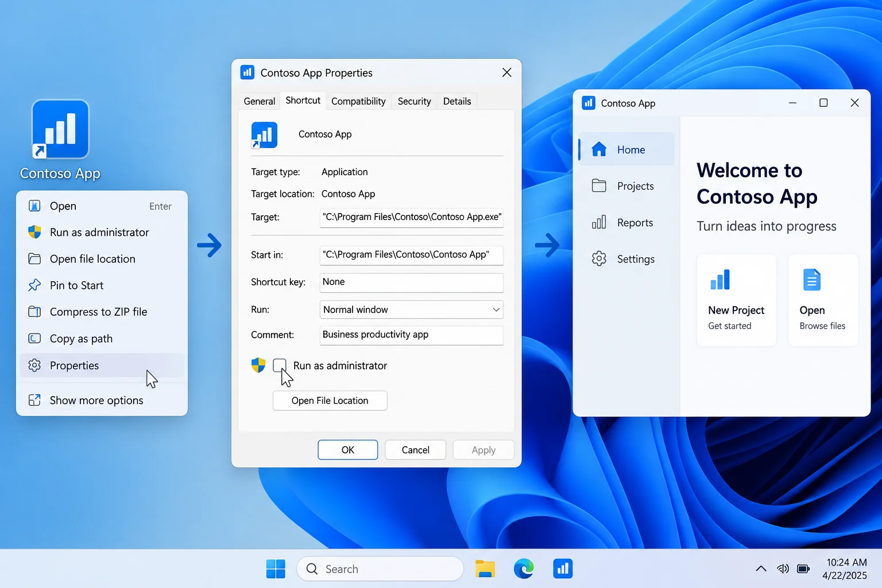The width and height of the screenshot is (882, 588).
Task: Choose Copy as path
Action: [102, 339]
